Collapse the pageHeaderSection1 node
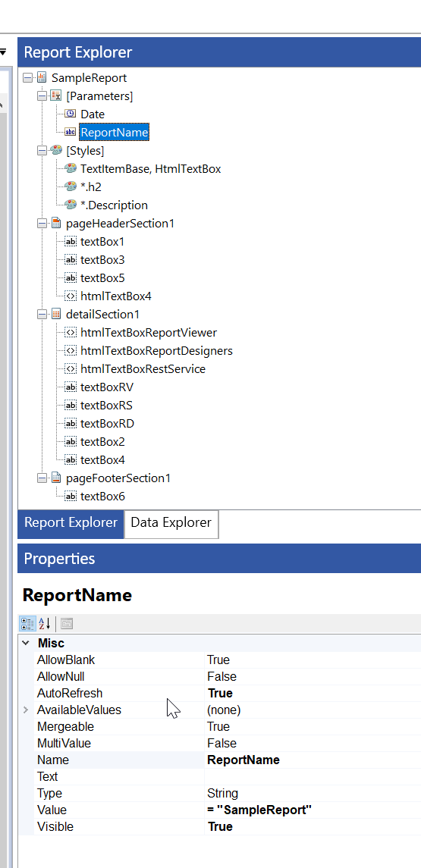Viewport: 421px width, 868px height. (42, 223)
